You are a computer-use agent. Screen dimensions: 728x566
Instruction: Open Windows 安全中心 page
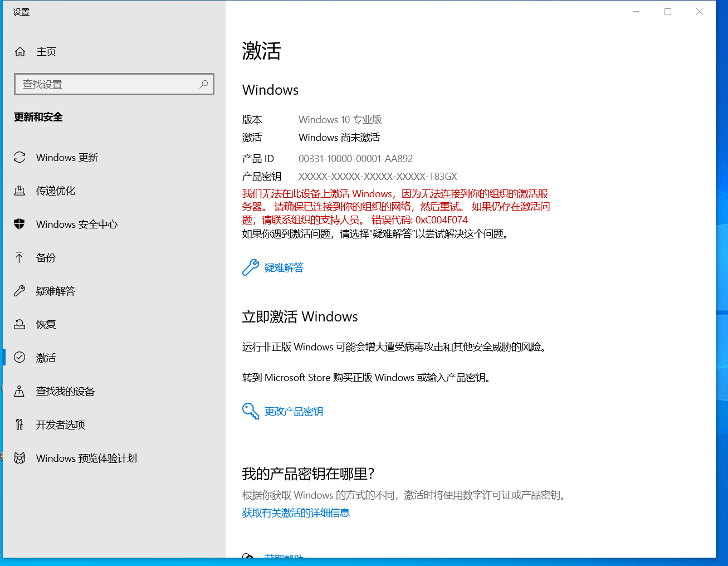pos(114,225)
